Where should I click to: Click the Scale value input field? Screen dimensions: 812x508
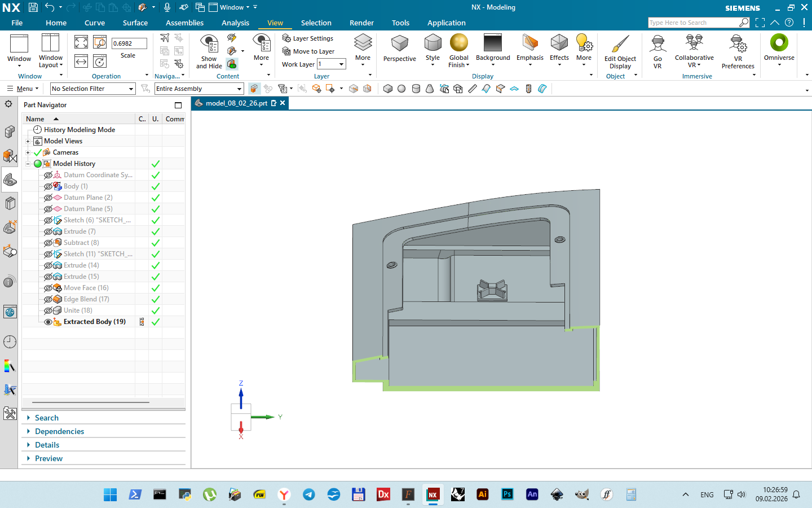click(129, 43)
